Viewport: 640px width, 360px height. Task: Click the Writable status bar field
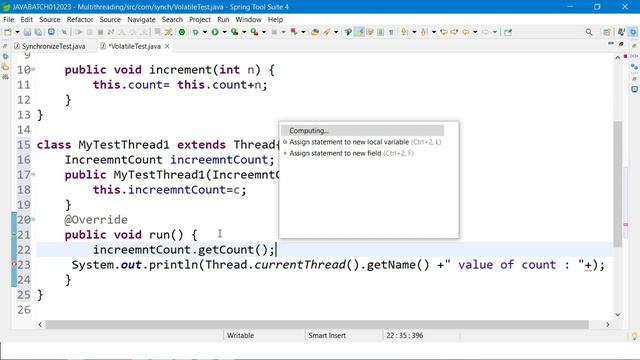(240, 336)
